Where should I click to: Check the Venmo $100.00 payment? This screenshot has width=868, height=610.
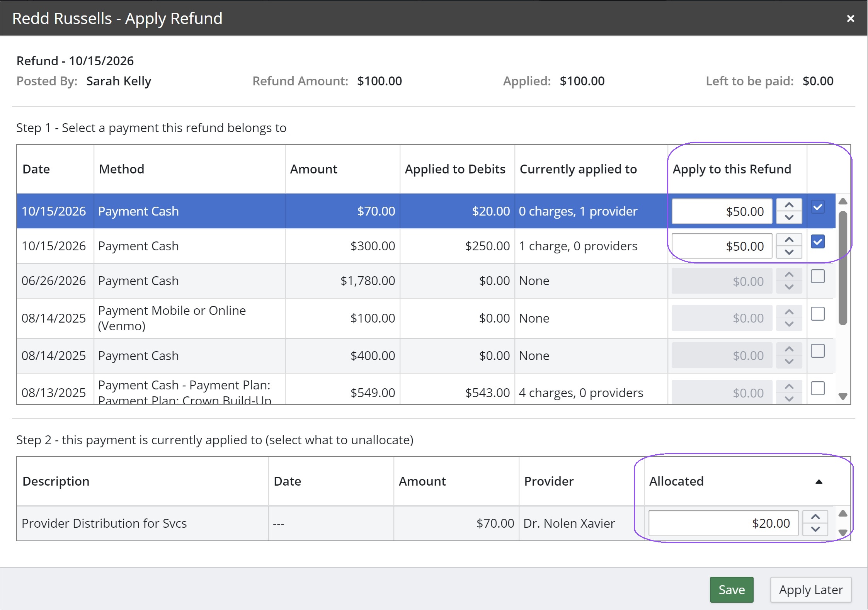tap(818, 313)
